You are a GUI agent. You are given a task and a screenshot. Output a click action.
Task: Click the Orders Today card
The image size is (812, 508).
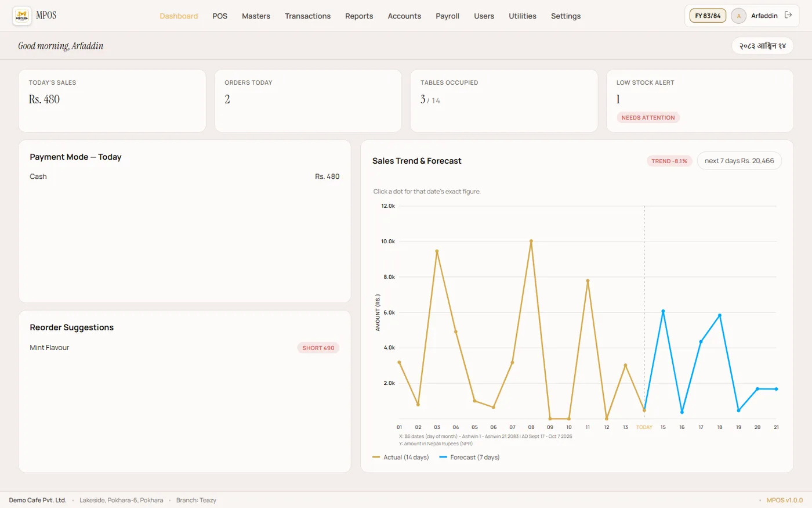pos(308,101)
